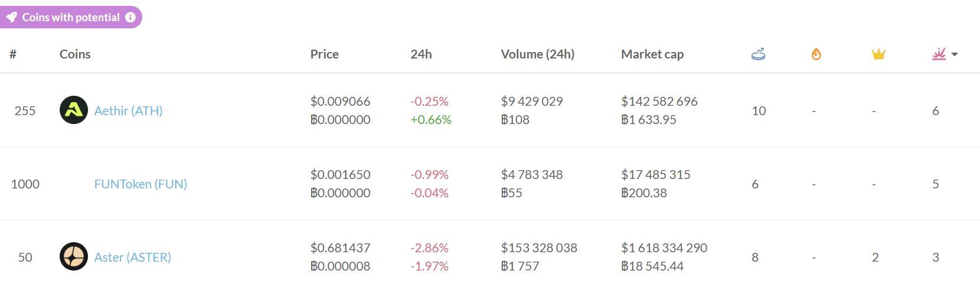This screenshot has height=293, width=980.
Task: Click Aster's $1 618 334 290 market cap value
Action: 664,248
